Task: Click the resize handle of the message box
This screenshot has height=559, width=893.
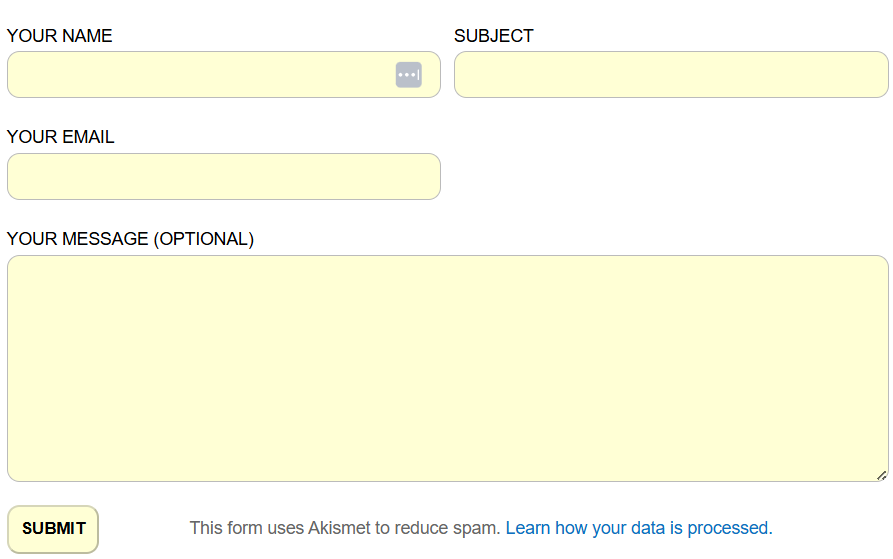Action: point(881,475)
